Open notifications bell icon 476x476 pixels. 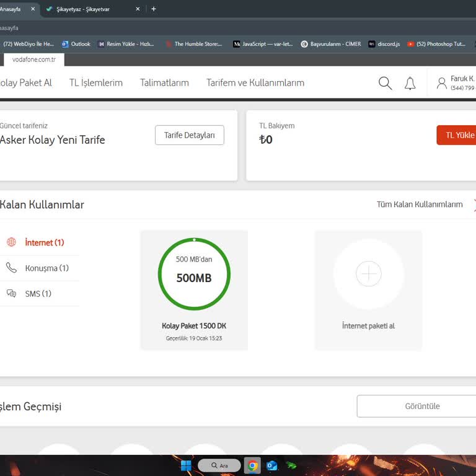tap(410, 83)
